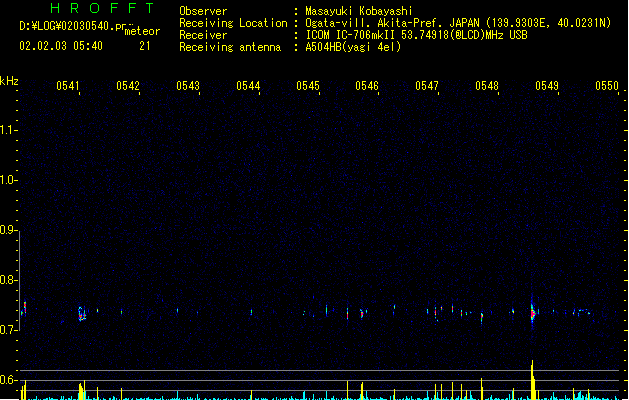Click the Receiver field label
The height and width of the screenshot is (400, 629).
coord(203,35)
